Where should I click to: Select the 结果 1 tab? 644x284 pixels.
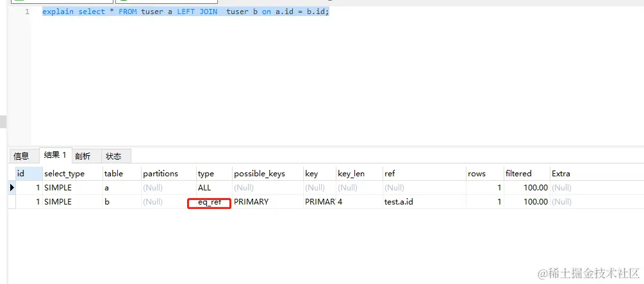56,155
